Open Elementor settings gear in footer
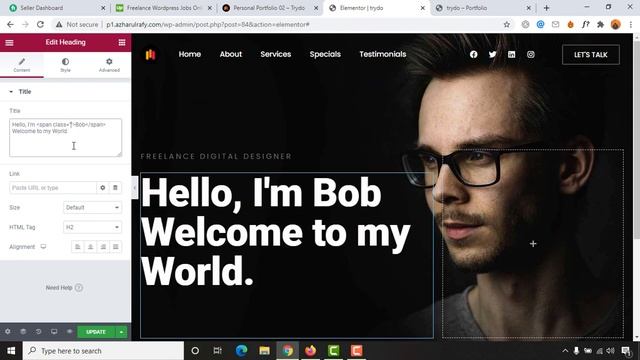 (8, 332)
